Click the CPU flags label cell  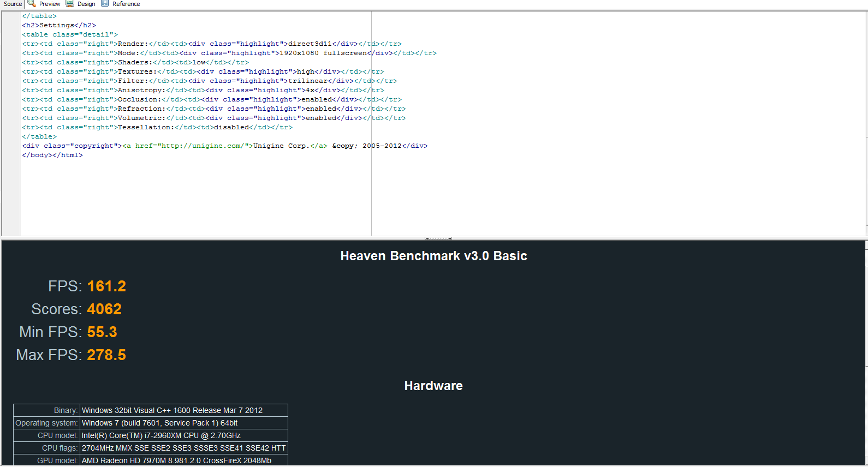point(46,448)
